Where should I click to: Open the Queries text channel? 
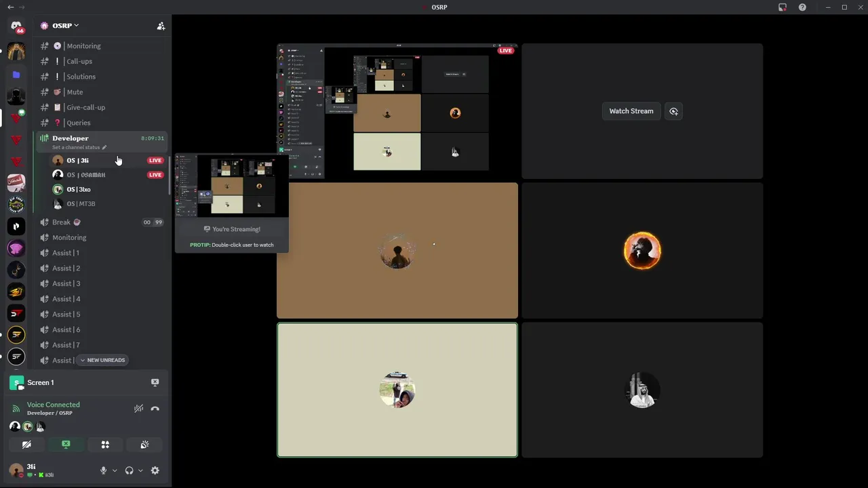(x=102, y=123)
